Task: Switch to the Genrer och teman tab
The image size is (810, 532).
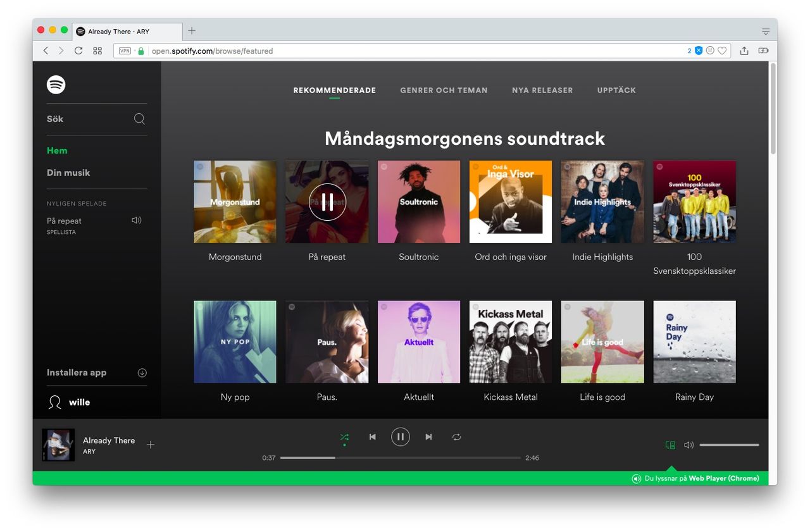Action: click(x=444, y=90)
